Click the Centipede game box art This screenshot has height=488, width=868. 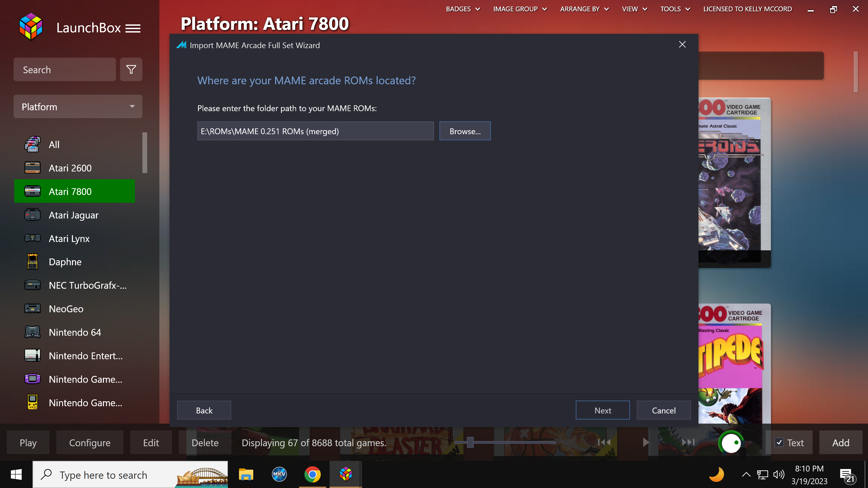click(735, 364)
